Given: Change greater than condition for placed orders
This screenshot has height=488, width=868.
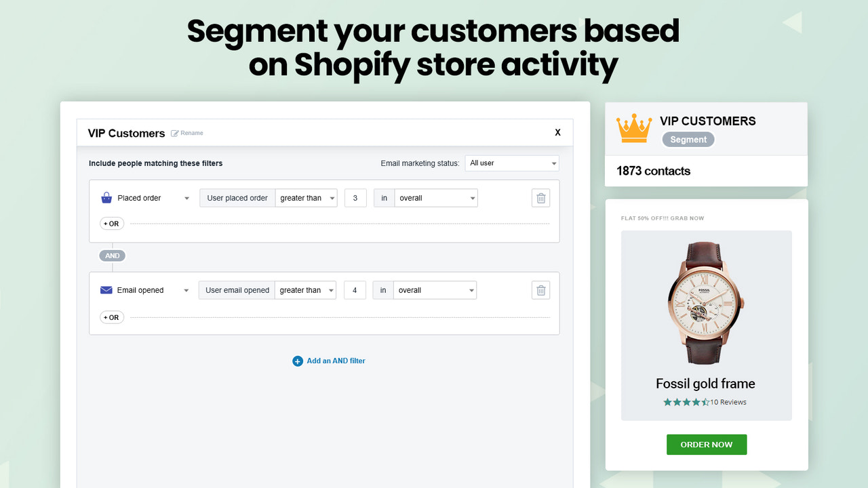Looking at the screenshot, I should point(306,197).
